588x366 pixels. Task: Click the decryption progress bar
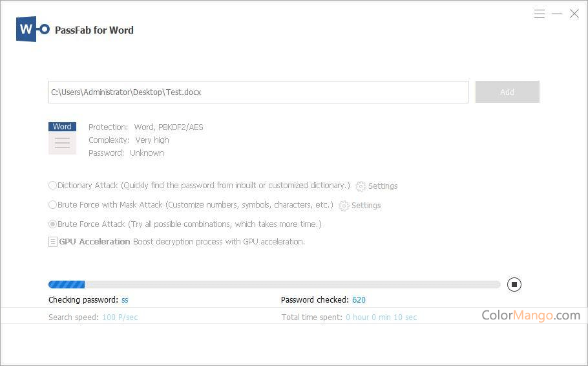click(274, 285)
